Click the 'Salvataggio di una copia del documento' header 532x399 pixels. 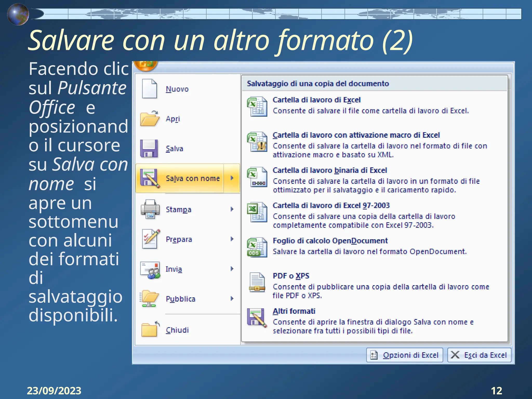coord(318,83)
